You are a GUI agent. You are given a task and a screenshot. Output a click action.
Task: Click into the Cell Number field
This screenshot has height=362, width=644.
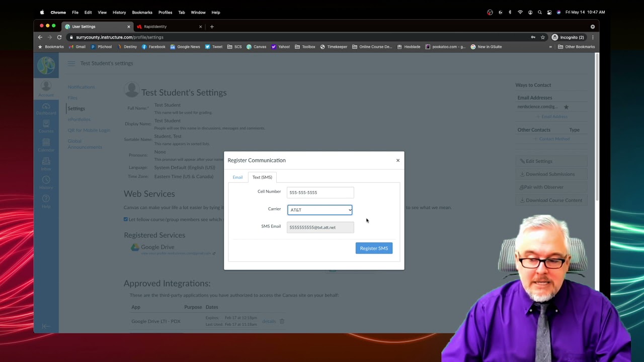pyautogui.click(x=320, y=193)
